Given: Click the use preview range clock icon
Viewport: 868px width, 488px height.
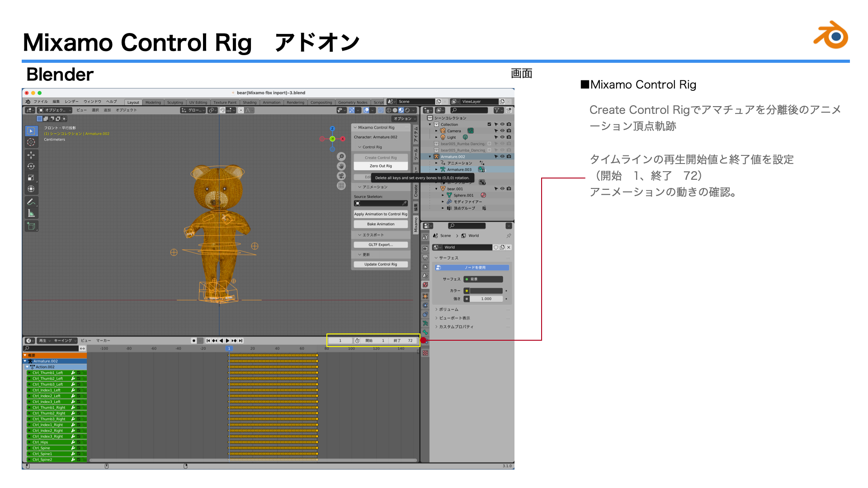Looking at the screenshot, I should [357, 341].
